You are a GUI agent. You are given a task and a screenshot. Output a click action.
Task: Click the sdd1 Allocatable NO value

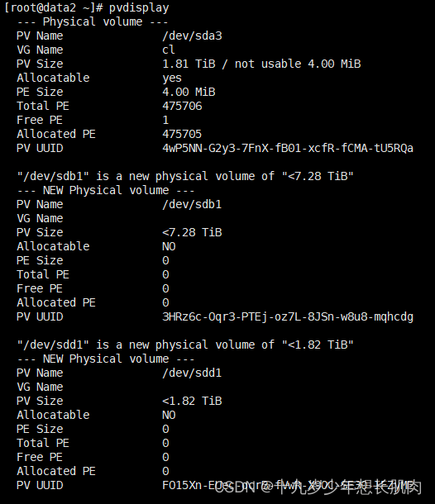tap(169, 416)
